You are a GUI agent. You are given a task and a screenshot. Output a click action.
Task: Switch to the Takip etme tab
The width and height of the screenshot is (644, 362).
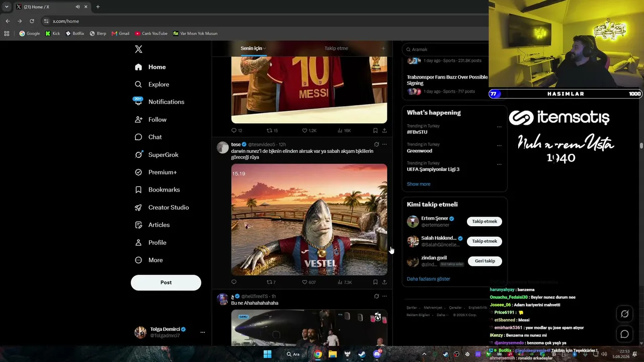click(336, 48)
